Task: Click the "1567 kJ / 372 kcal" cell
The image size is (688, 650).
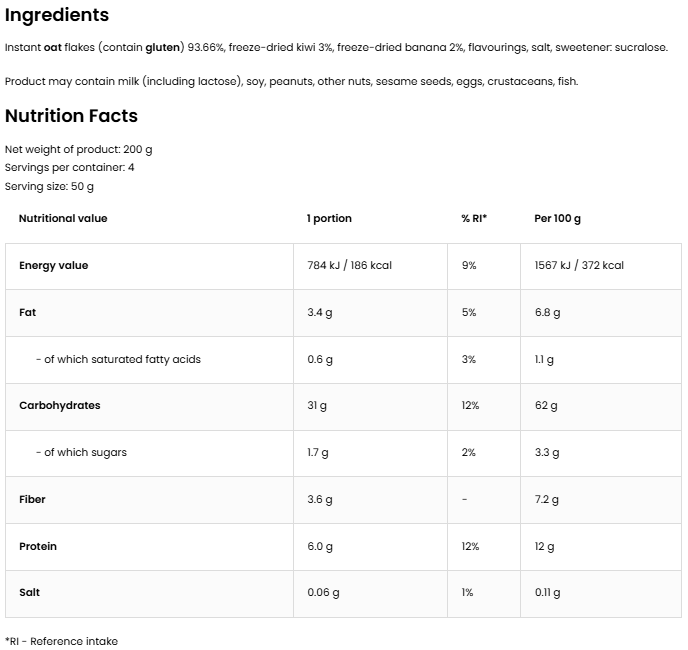Action: click(x=579, y=266)
